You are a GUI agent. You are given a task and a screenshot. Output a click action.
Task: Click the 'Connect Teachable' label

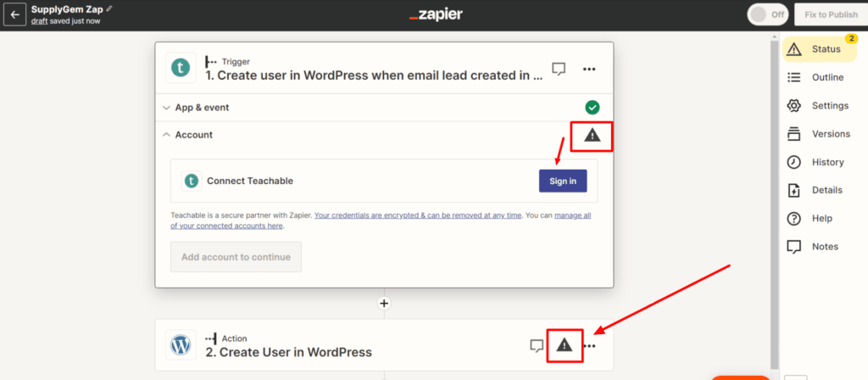click(x=250, y=181)
